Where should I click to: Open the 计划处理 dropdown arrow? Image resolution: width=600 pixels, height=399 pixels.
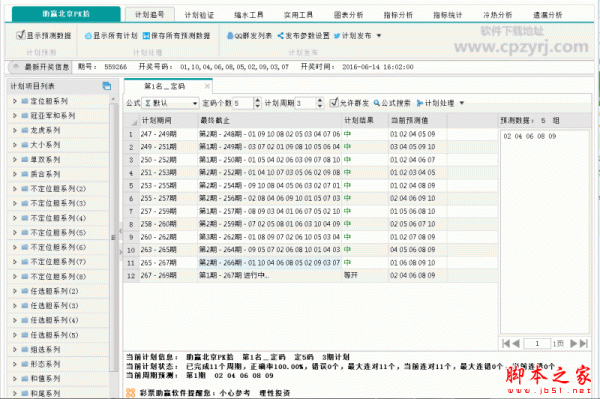[x=461, y=103]
